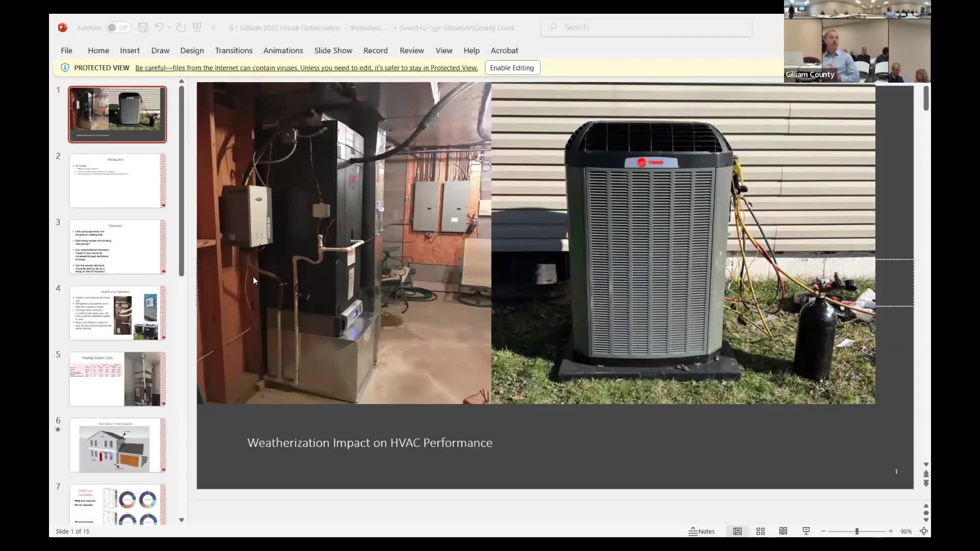Viewport: 980px width, 551px height.
Task: Open the File menu
Action: [x=66, y=51]
